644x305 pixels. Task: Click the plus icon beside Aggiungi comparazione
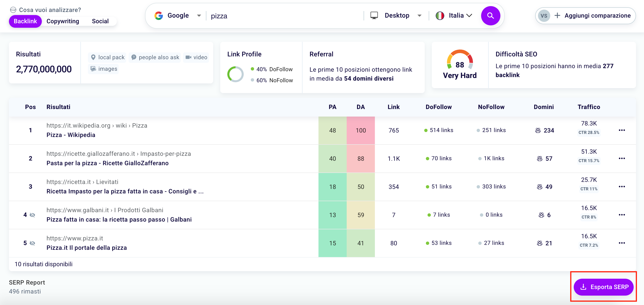tap(557, 16)
